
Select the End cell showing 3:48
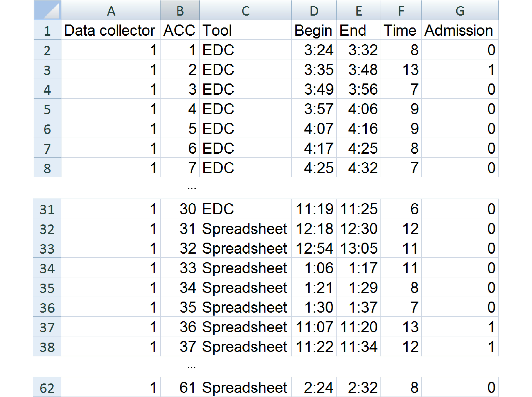pyautogui.click(x=358, y=70)
